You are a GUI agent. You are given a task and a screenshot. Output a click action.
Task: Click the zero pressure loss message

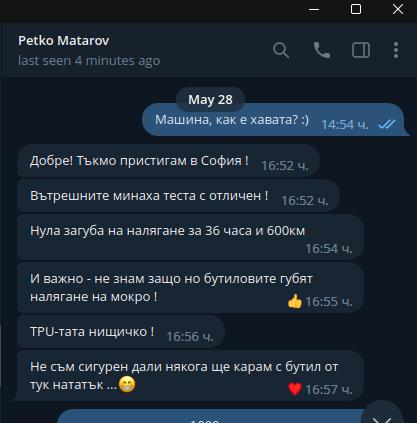190,237
